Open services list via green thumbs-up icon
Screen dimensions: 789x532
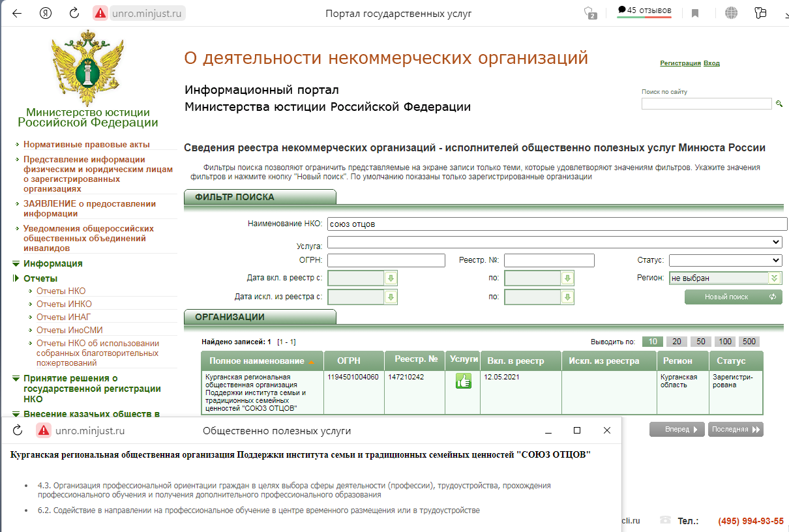[462, 380]
